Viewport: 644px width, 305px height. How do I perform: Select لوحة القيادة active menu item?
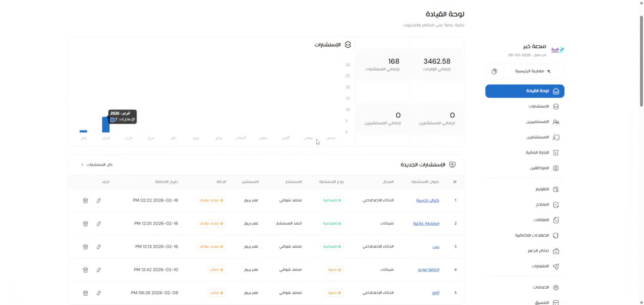pyautogui.click(x=525, y=91)
